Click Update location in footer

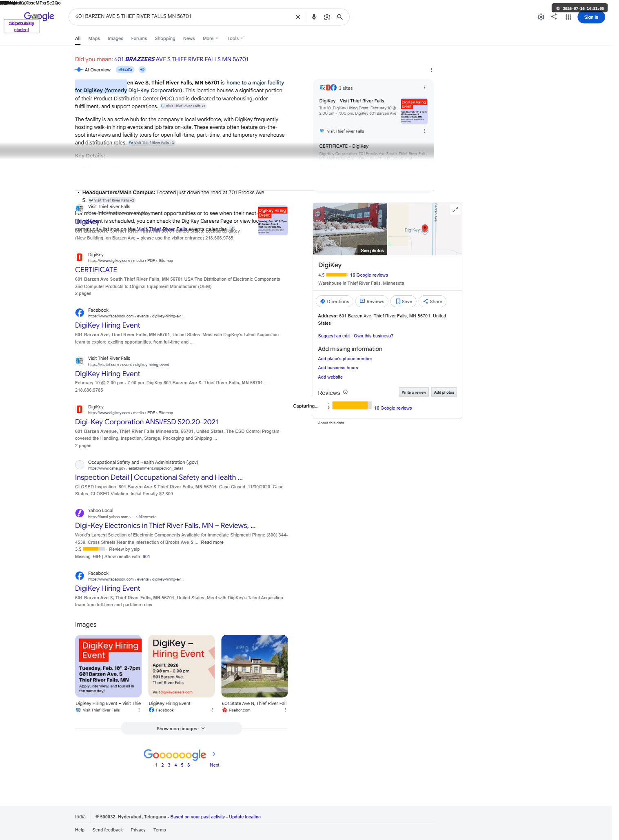(x=245, y=817)
